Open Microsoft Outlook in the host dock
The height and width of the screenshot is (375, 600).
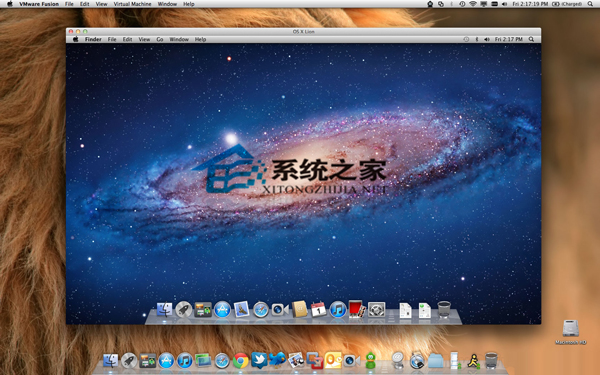pyautogui.click(x=333, y=360)
